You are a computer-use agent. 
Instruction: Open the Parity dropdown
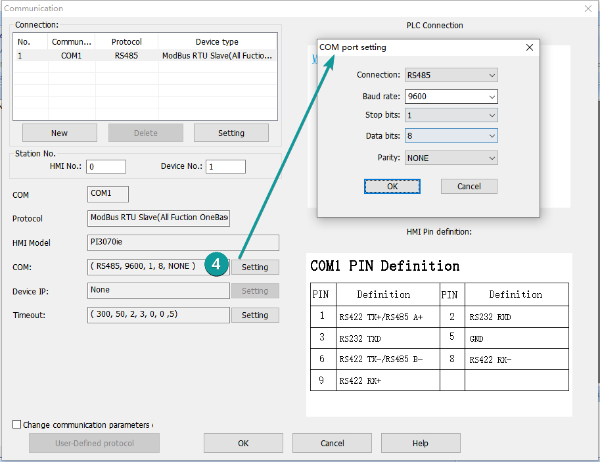[451, 158]
